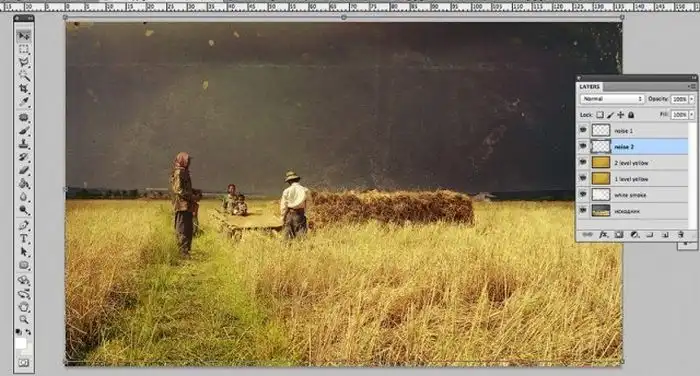
Task: Open the Layers panel options menu
Action: tap(692, 86)
